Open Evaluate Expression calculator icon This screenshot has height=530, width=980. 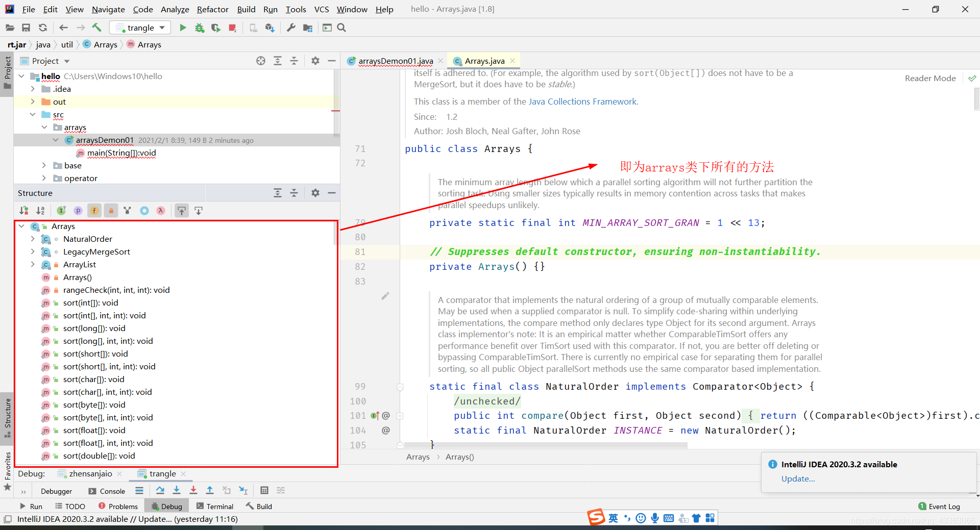coord(264,490)
